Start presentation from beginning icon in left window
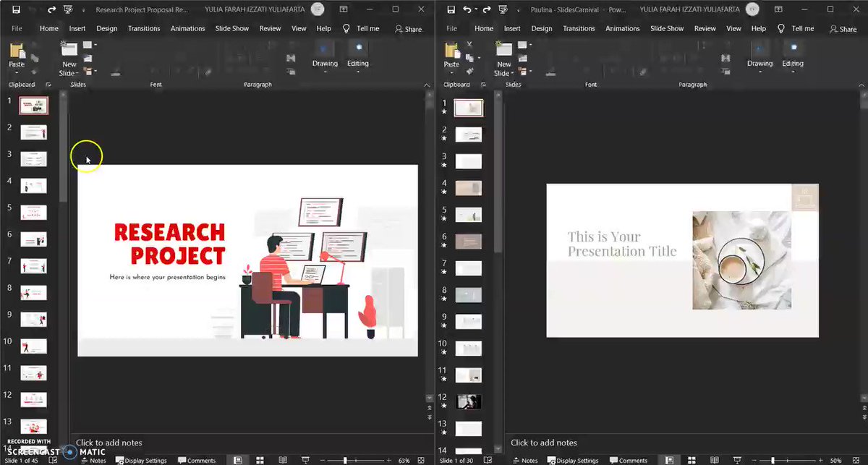 coord(67,9)
